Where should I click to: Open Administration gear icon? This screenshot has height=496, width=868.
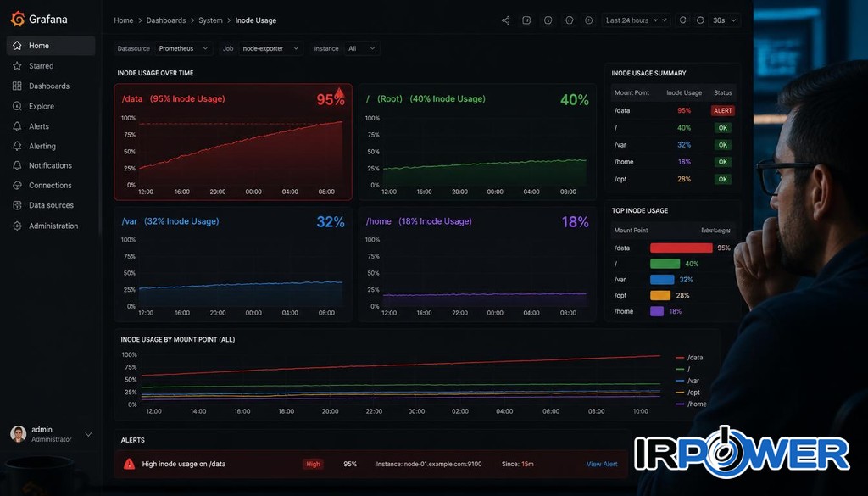17,226
